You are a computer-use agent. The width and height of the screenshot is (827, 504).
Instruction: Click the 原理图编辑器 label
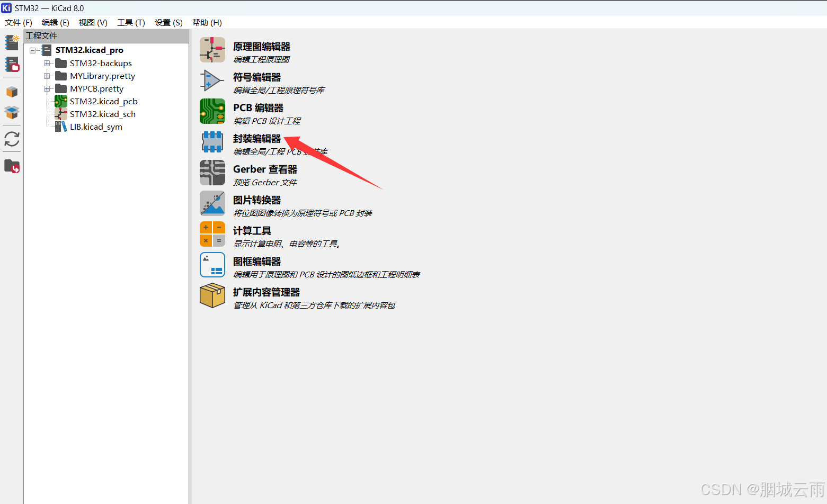coord(262,47)
